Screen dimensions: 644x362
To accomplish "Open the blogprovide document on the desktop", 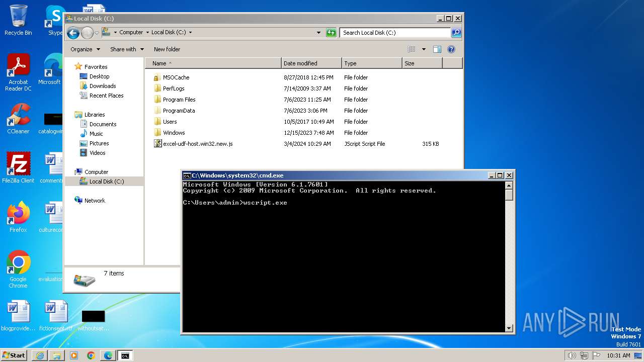I will [18, 316].
